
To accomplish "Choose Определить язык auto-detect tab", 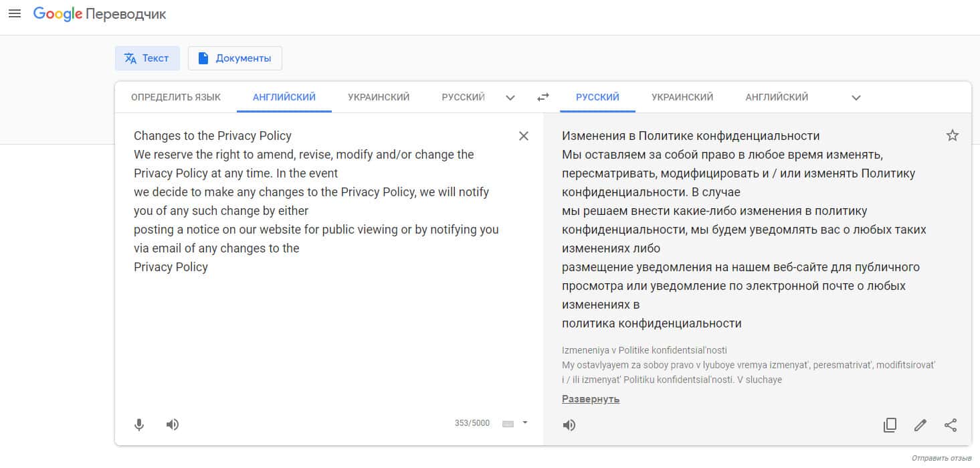I will (x=176, y=97).
